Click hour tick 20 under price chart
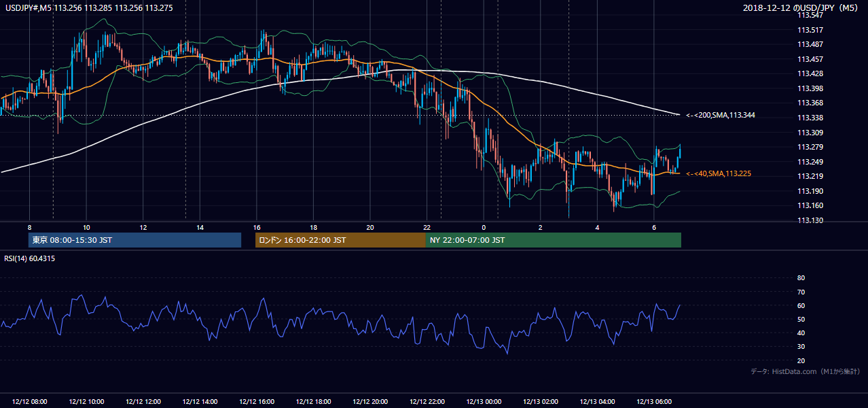Screen dimensions: 868x408 click(370, 226)
